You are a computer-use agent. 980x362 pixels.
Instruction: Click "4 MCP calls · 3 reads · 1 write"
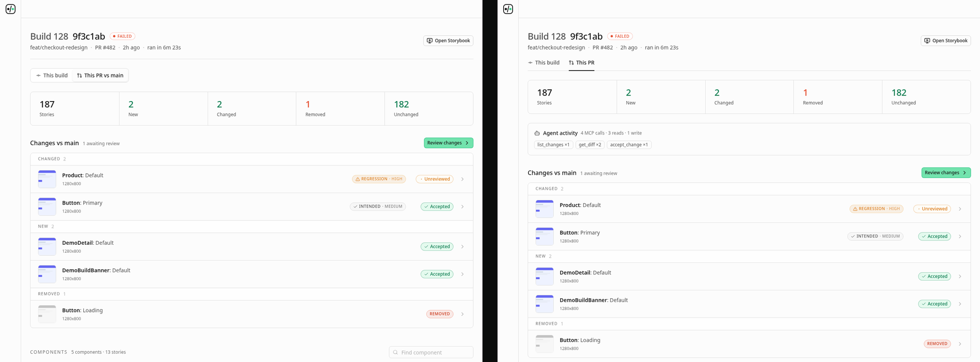[611, 133]
